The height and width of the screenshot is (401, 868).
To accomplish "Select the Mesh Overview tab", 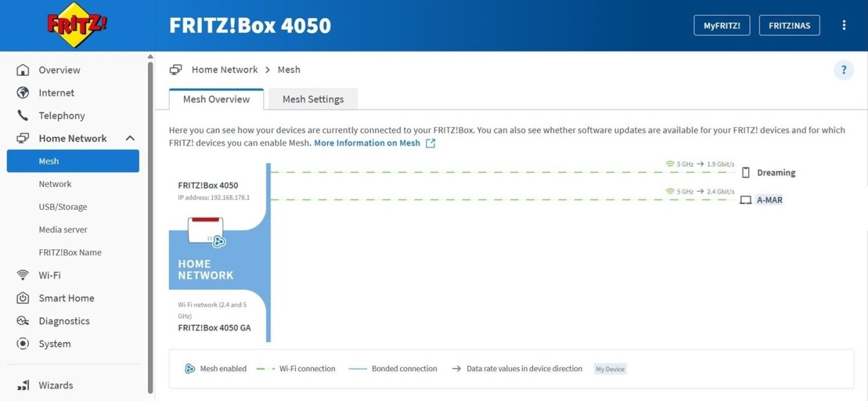I will 216,99.
